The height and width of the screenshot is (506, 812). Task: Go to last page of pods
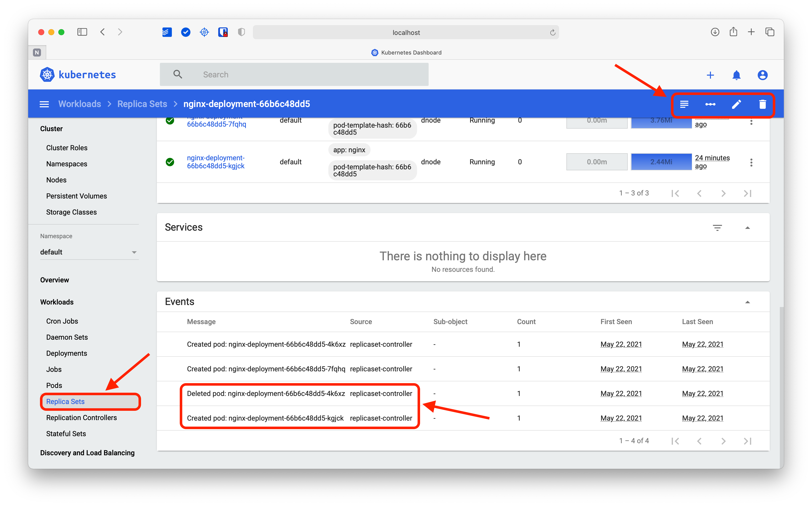(747, 193)
